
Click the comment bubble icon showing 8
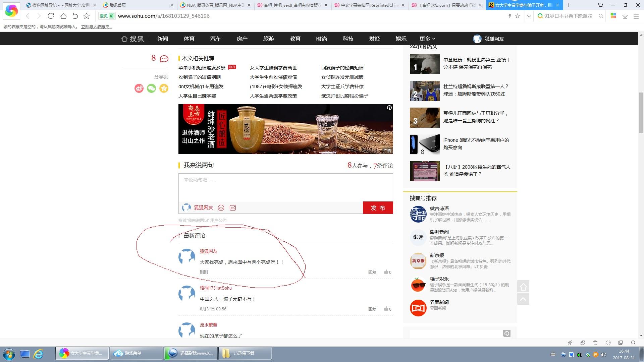tap(163, 59)
